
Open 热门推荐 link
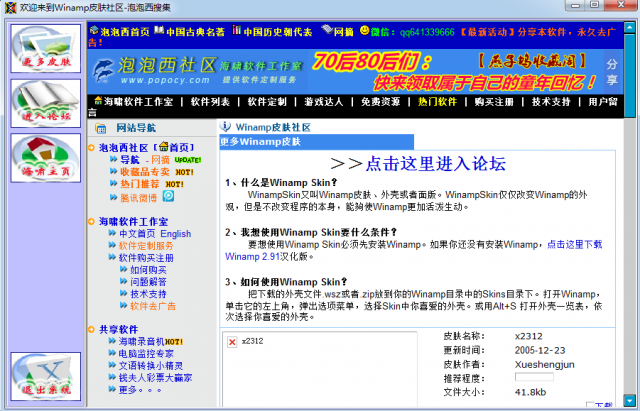pyautogui.click(x=140, y=184)
